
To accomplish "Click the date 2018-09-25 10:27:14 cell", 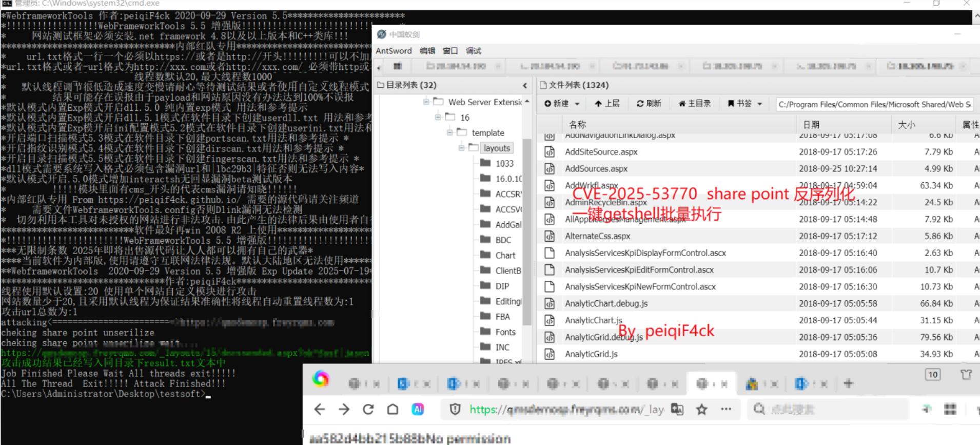I will (838, 169).
